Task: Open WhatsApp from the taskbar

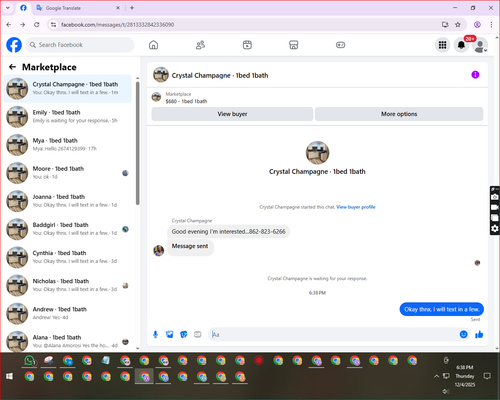Action: point(29,361)
